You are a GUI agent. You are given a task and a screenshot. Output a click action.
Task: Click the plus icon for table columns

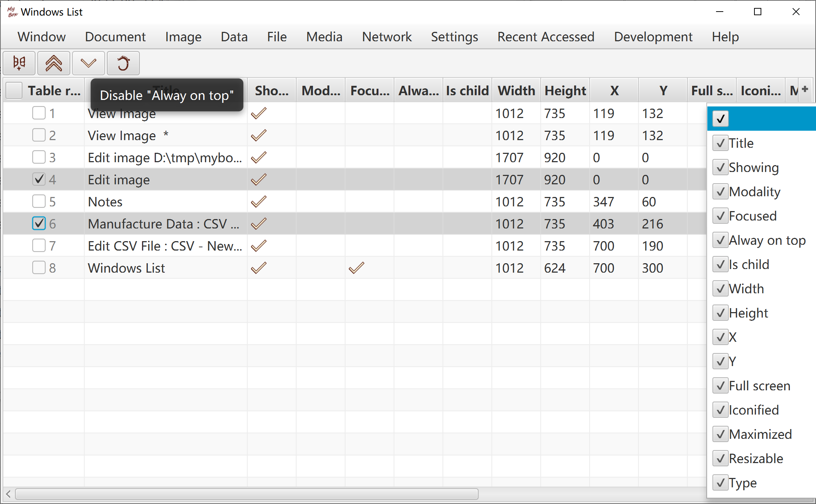(x=805, y=89)
